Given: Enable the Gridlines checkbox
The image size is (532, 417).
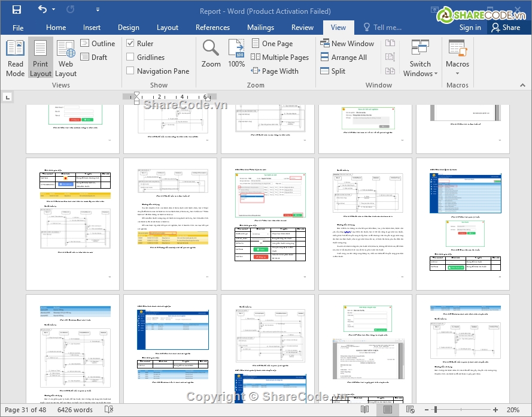Looking at the screenshot, I should (x=130, y=57).
